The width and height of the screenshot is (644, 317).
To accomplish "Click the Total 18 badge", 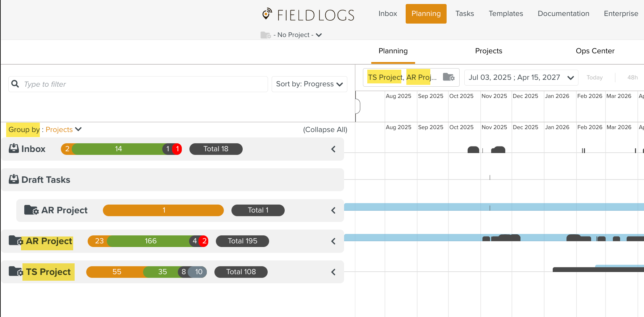I will coord(216,149).
